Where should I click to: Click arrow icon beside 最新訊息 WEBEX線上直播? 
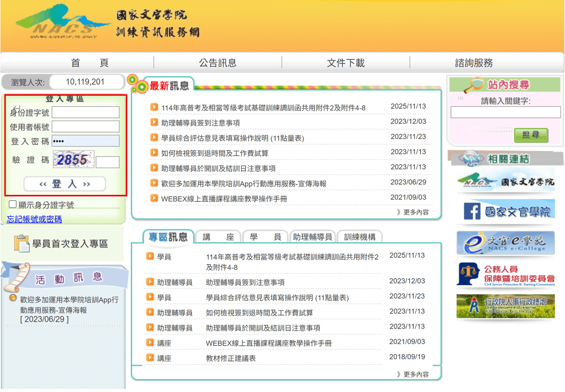point(154,198)
